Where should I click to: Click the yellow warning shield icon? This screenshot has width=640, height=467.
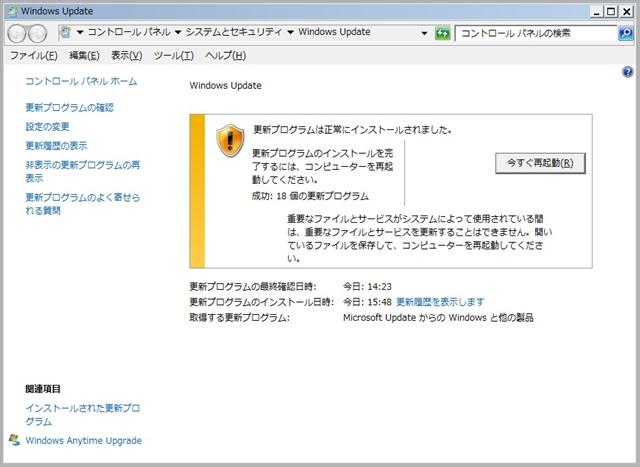tap(230, 140)
